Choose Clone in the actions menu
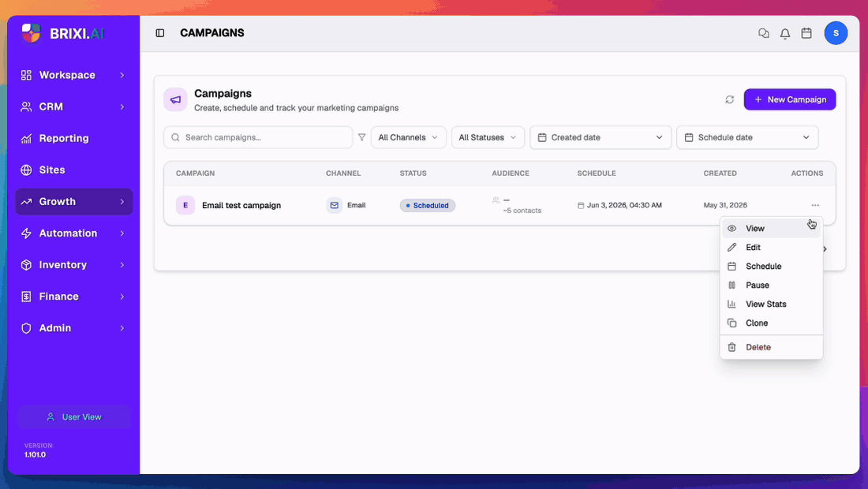The height and width of the screenshot is (489, 868). [771, 323]
